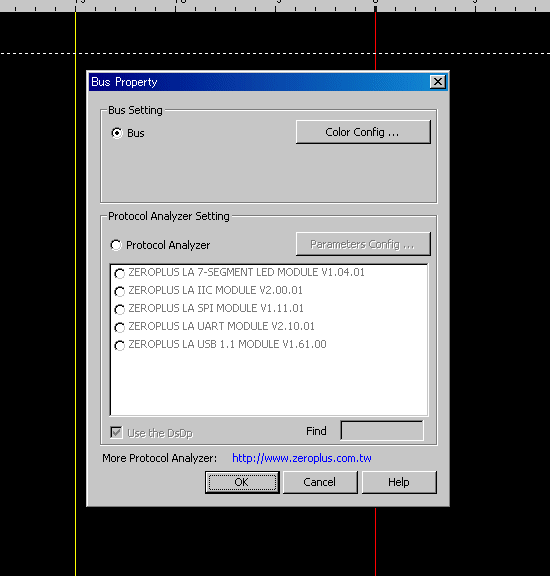Select the Protocol Analyzer radio option
The height and width of the screenshot is (576, 550).
[x=116, y=245]
